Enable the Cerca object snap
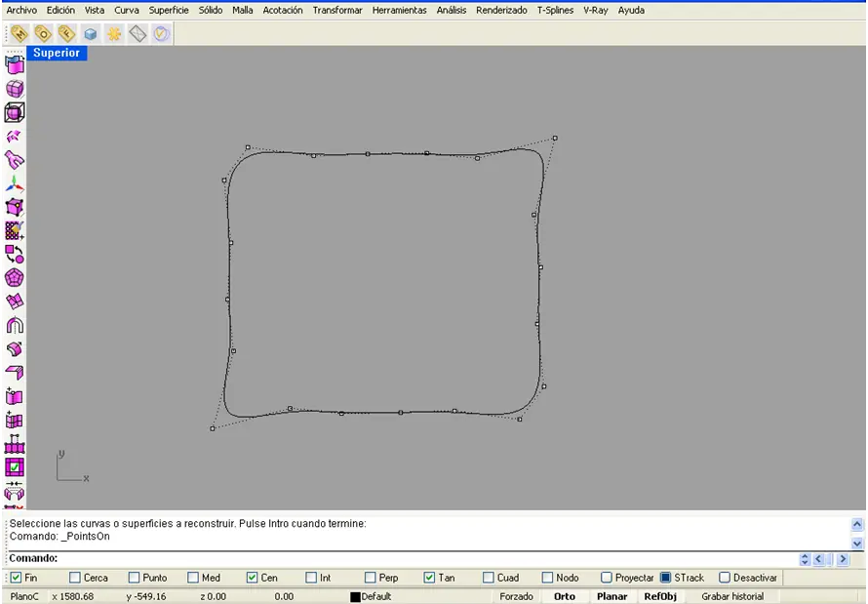This screenshot has width=868, height=604. 75,578
